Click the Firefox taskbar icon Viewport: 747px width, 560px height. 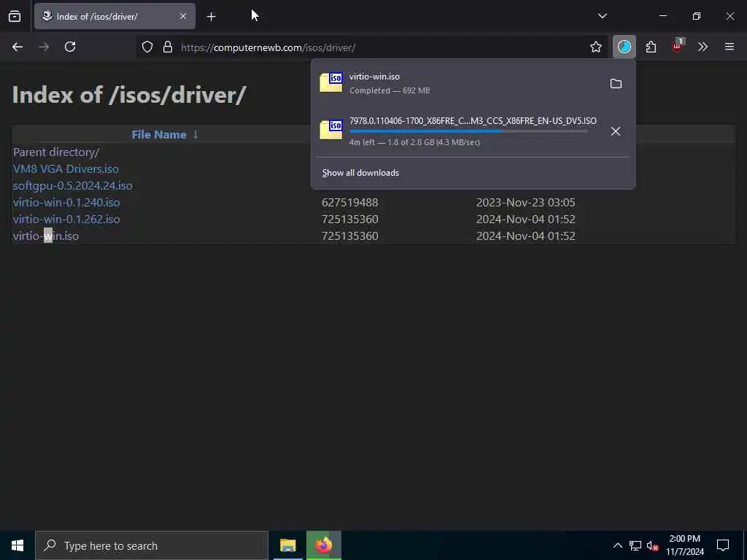323,545
